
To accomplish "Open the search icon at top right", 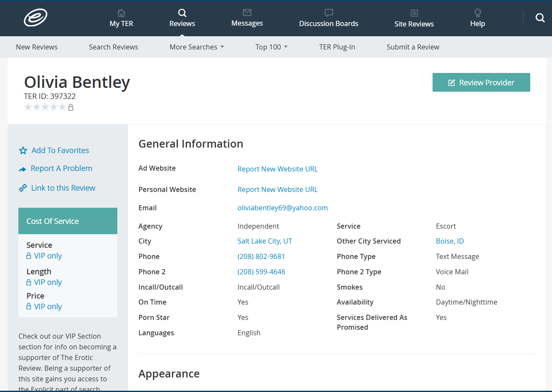I will click(x=540, y=17).
